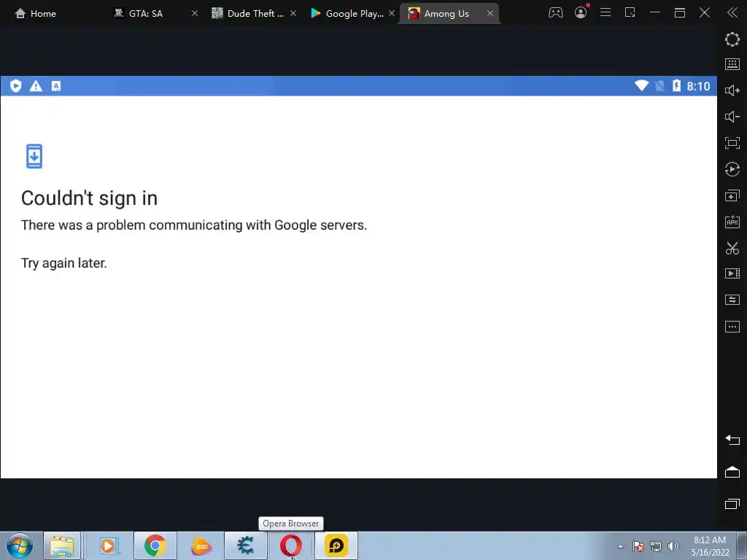The height and width of the screenshot is (560, 747).
Task: Click the battery icon in Android status bar
Action: click(x=676, y=86)
